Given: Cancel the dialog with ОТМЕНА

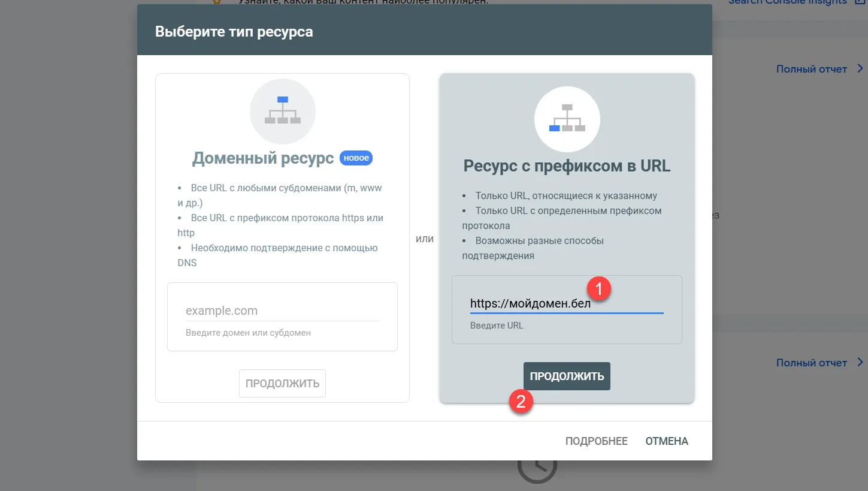Looking at the screenshot, I should [x=666, y=441].
